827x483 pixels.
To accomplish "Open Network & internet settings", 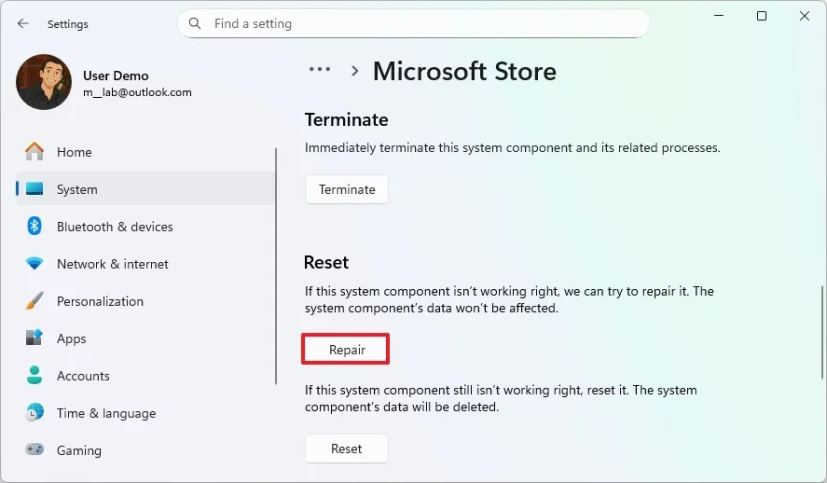I will click(x=146, y=264).
